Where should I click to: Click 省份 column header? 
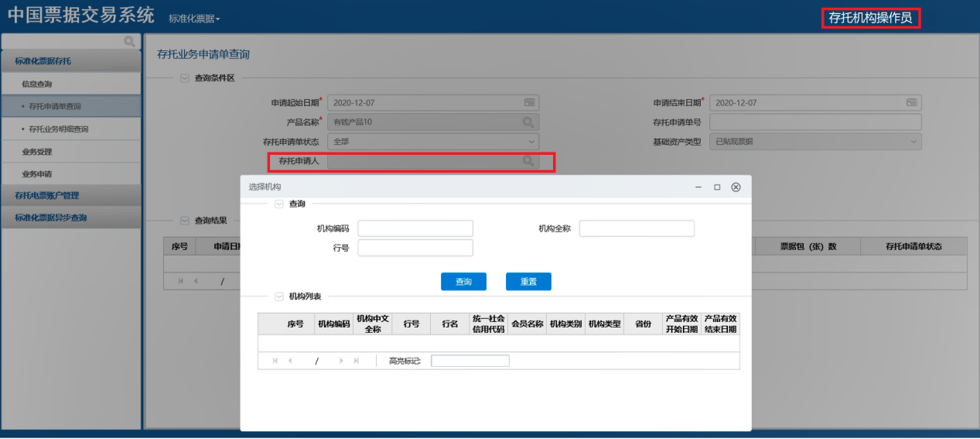(644, 324)
